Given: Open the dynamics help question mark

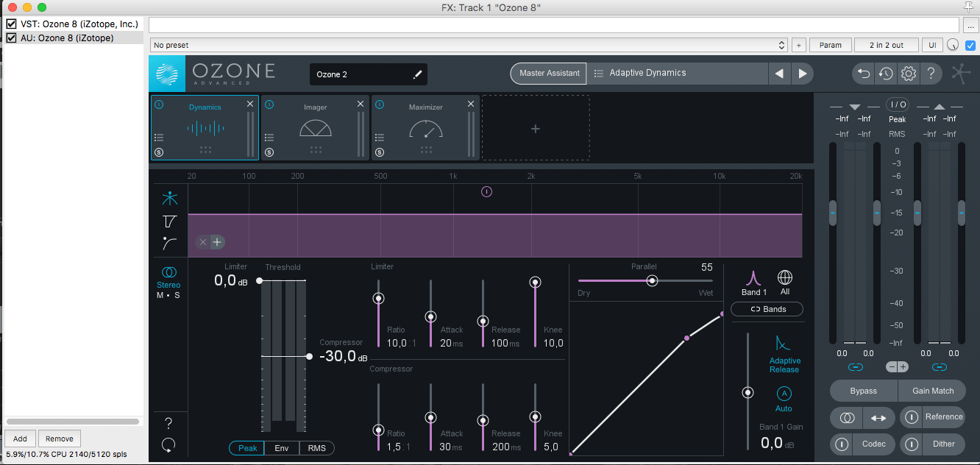Looking at the screenshot, I should tap(168, 423).
